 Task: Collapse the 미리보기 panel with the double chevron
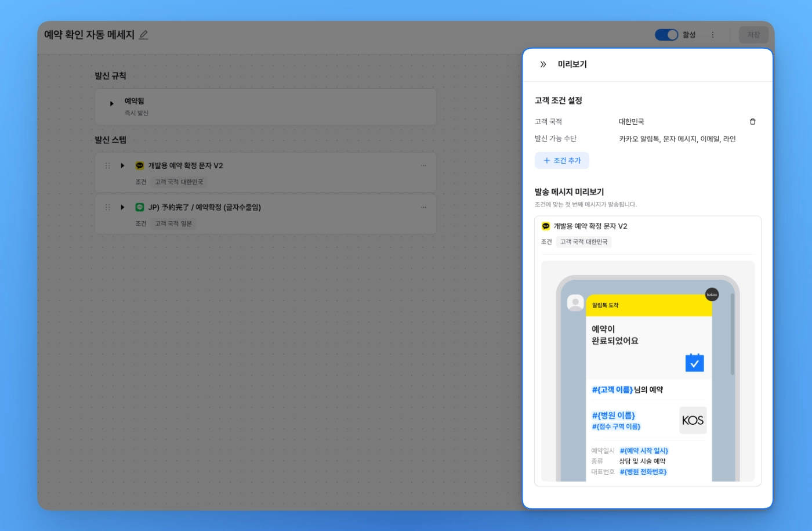click(543, 64)
